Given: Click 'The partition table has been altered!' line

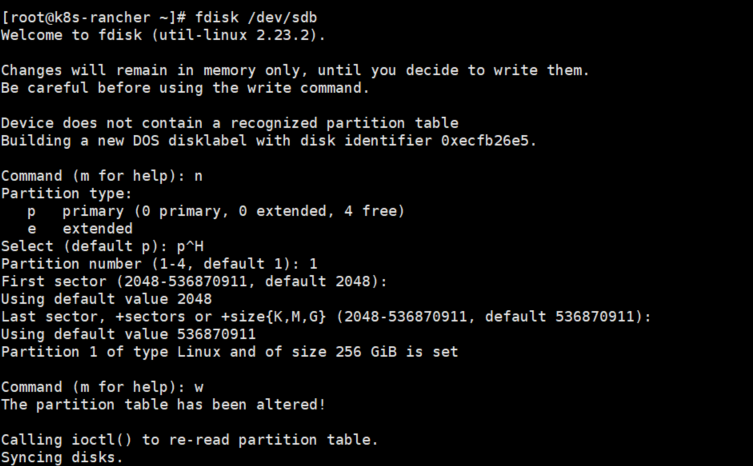Looking at the screenshot, I should [x=163, y=405].
